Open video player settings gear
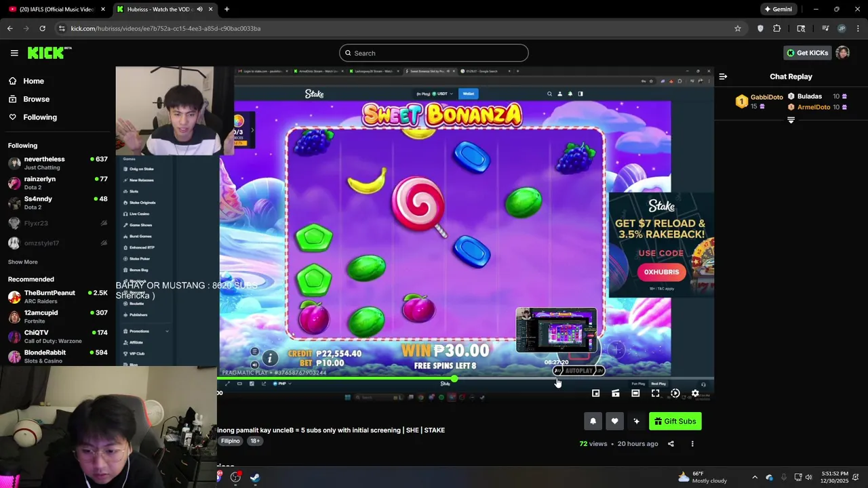The height and width of the screenshot is (488, 868). coord(695,393)
